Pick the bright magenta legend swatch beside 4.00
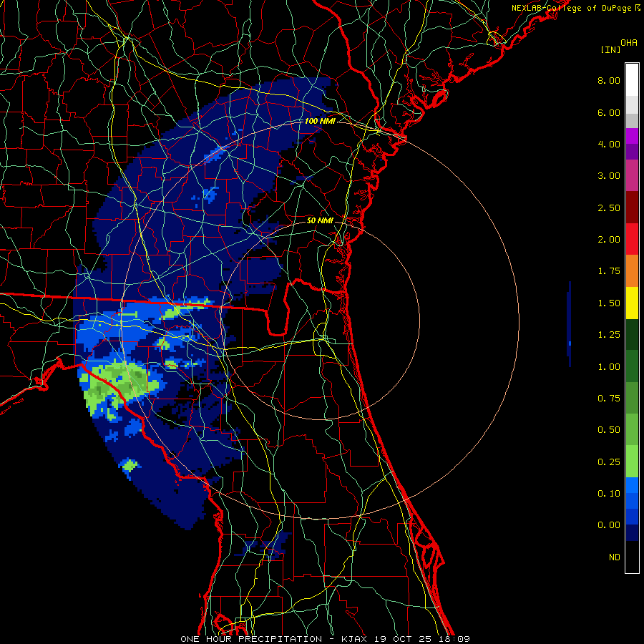644x644 pixels. 632,136
